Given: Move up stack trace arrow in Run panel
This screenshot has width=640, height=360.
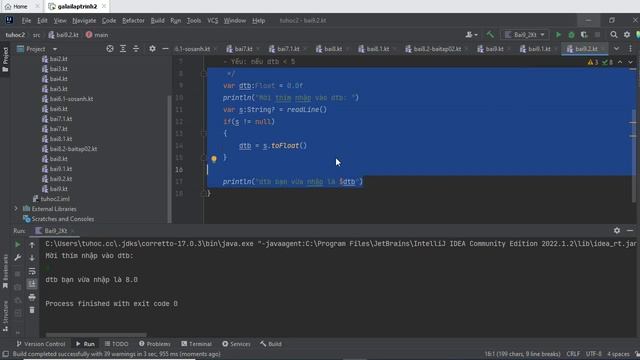Looking at the screenshot, I should click(32, 245).
